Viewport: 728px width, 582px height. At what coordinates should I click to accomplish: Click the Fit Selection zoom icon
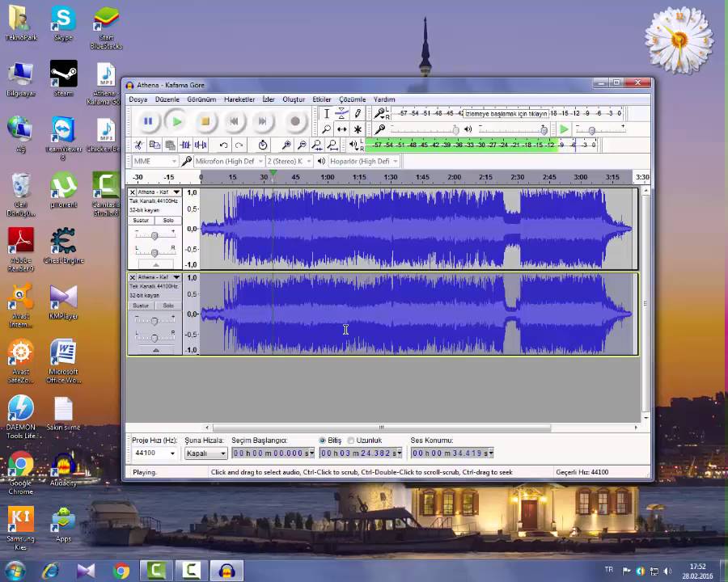pyautogui.click(x=317, y=145)
